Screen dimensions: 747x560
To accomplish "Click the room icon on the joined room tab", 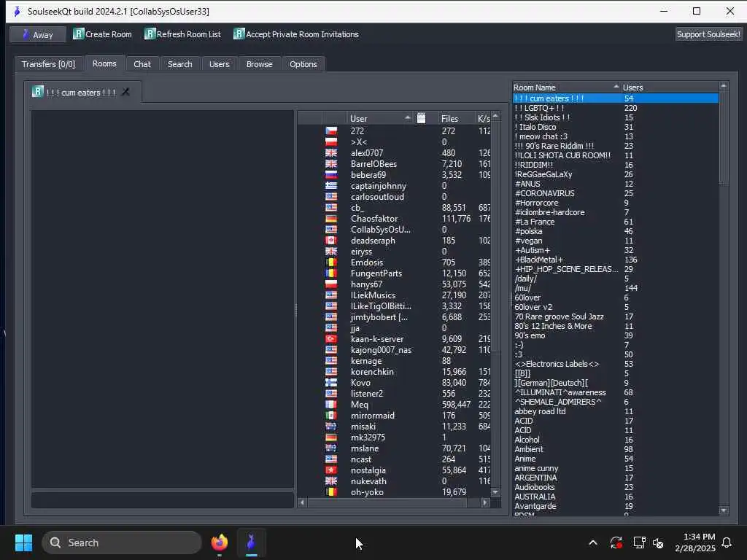I will click(x=38, y=91).
